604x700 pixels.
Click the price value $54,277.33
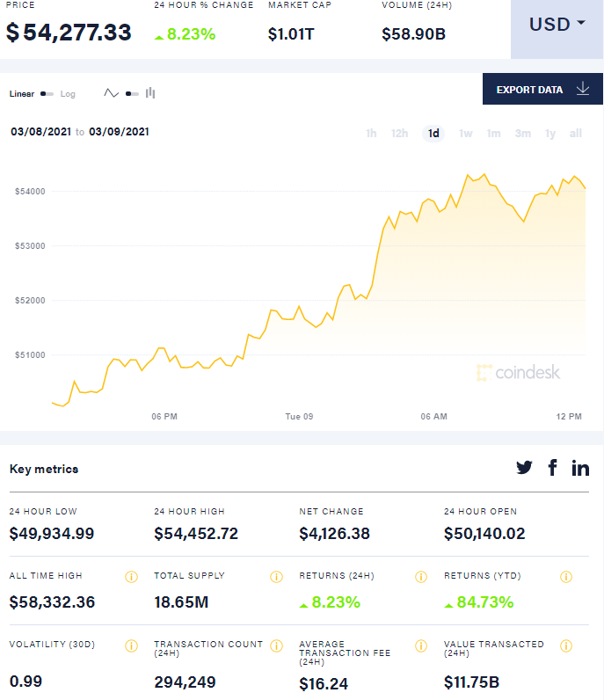coord(69,33)
